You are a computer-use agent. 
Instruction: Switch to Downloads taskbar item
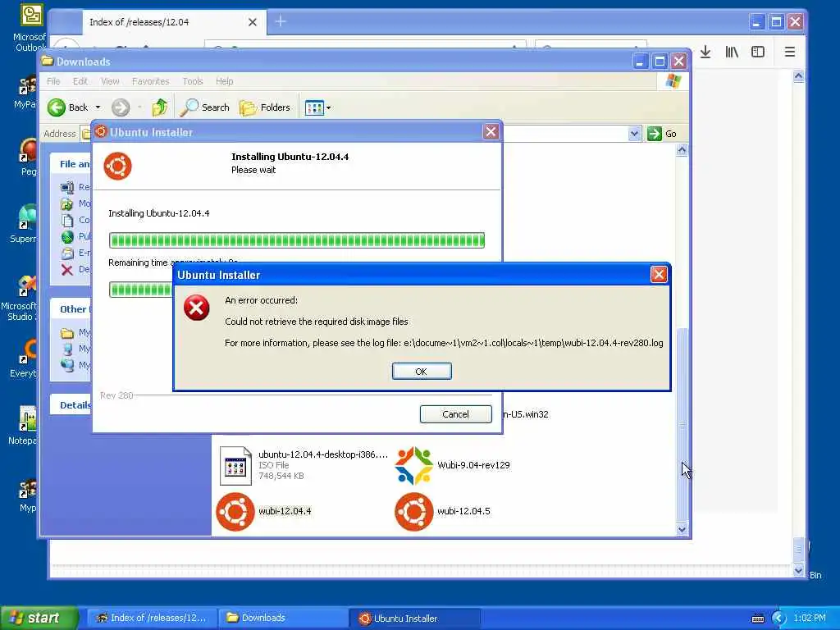click(283, 619)
